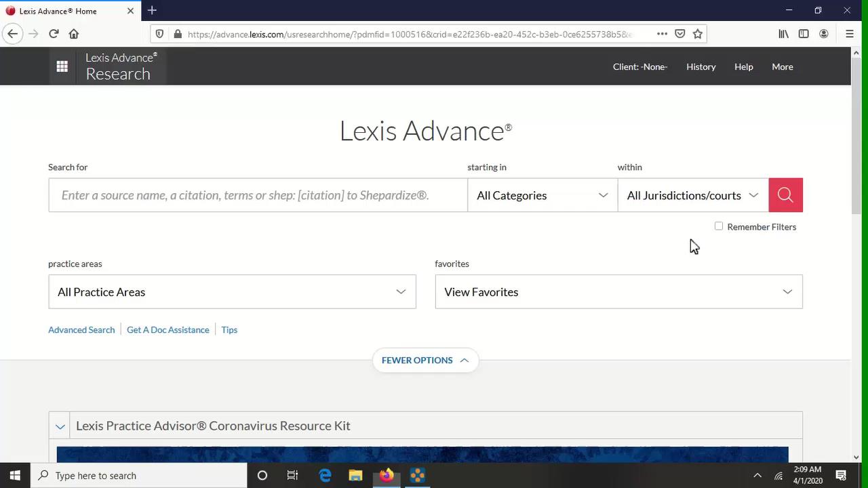Open the browser hamburger menu
The image size is (868, 488).
tap(849, 33)
